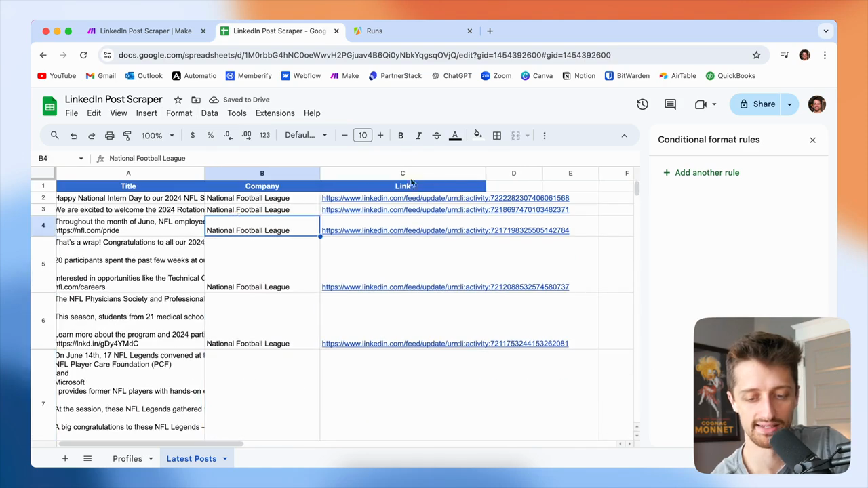
Task: Open the three-dot More toolbar options
Action: tap(545, 136)
